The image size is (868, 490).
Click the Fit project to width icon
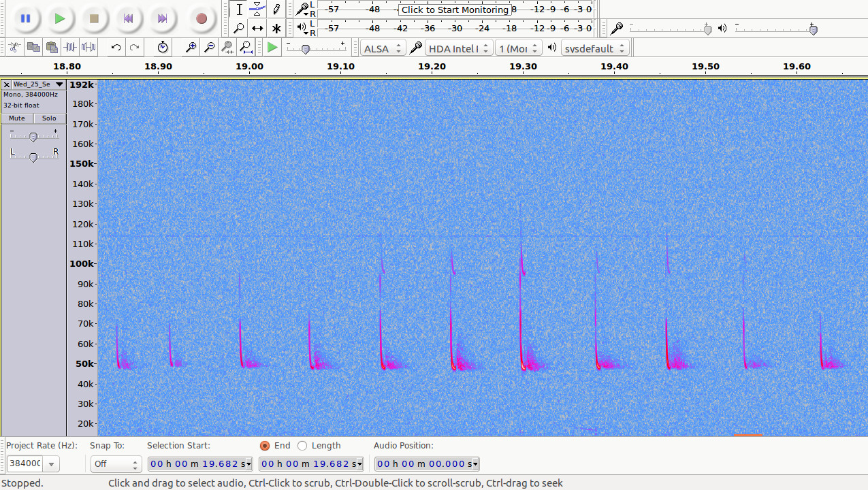point(246,48)
